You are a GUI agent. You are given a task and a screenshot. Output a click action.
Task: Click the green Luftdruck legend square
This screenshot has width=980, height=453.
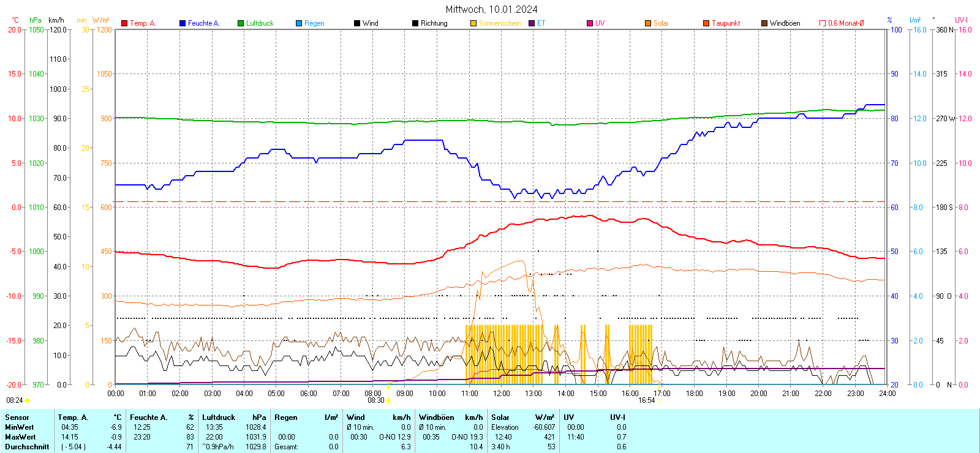pos(241,23)
